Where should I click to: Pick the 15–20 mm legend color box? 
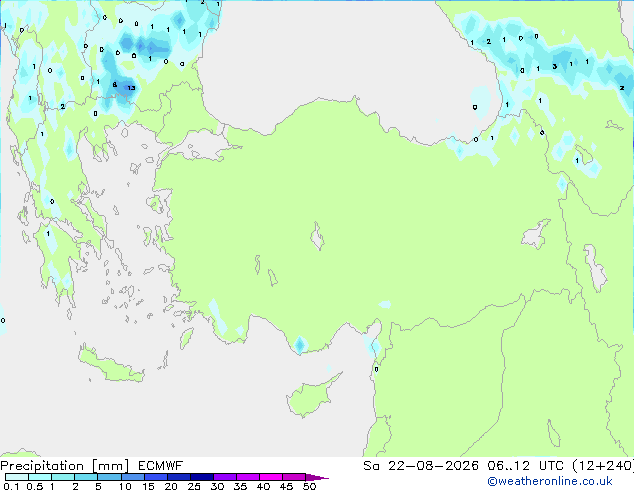[x=156, y=477]
